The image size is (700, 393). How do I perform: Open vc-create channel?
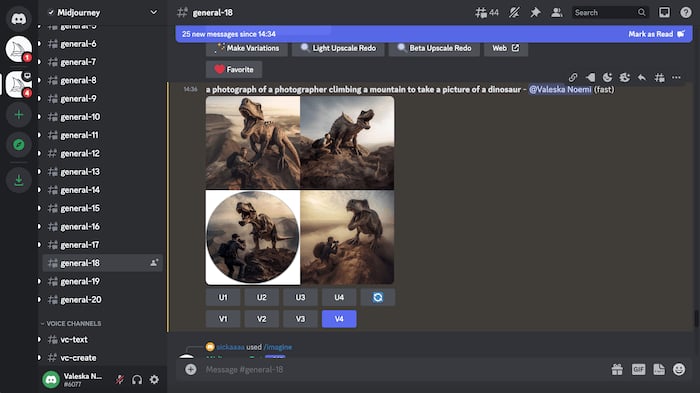pos(102,358)
